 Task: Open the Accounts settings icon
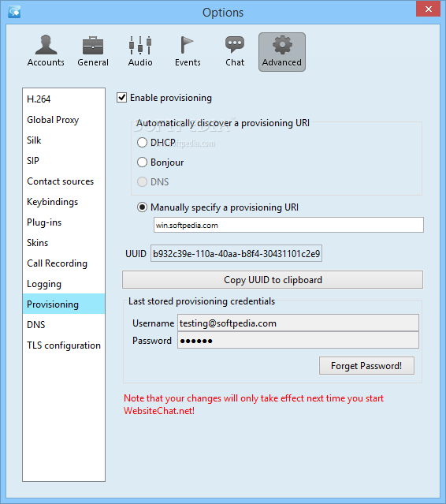(x=46, y=51)
